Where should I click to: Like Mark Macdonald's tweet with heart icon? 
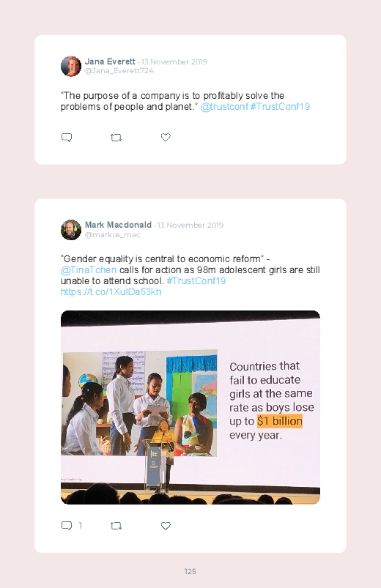(x=166, y=526)
